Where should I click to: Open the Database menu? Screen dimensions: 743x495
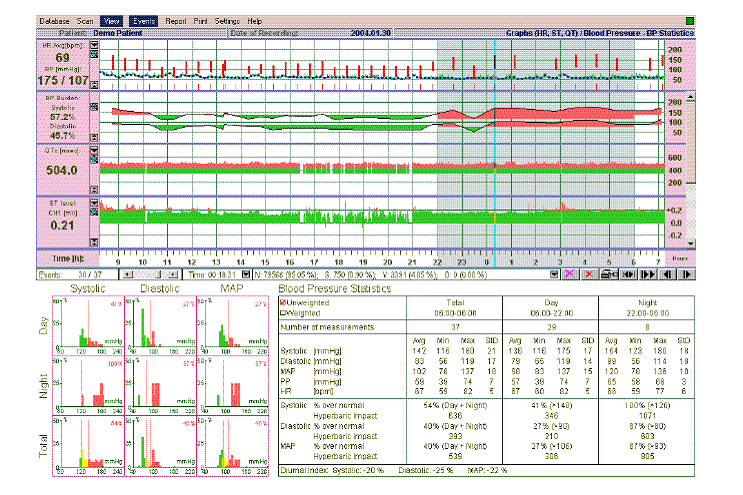52,20
